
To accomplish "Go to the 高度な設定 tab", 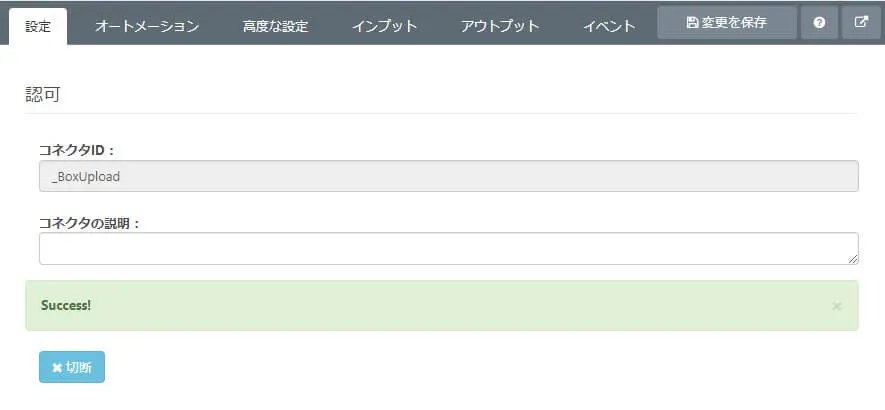I will click(x=275, y=26).
